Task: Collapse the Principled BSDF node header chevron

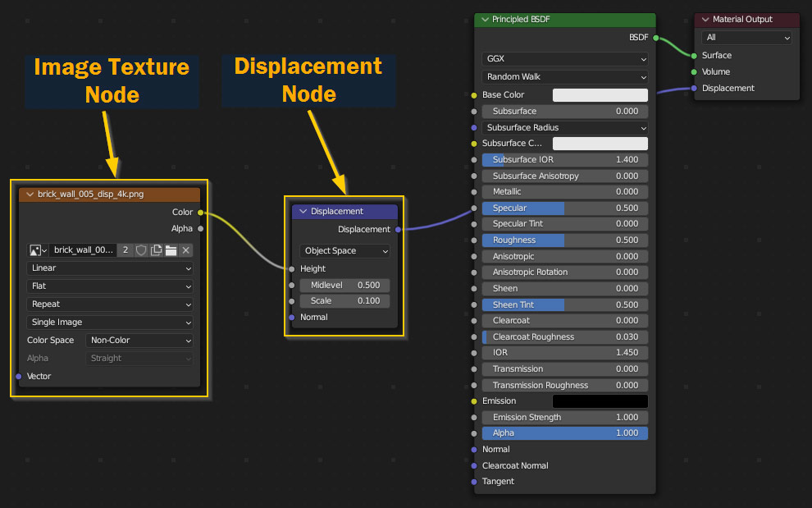Action: [x=486, y=19]
